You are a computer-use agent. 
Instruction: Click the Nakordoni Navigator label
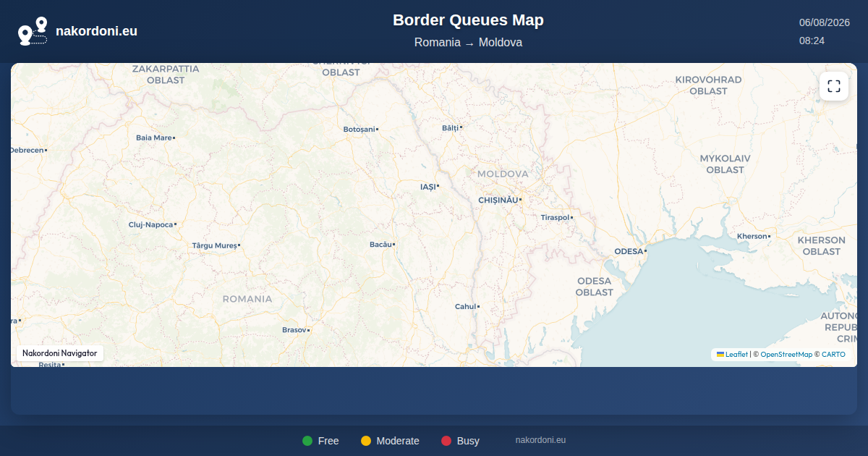(x=60, y=353)
